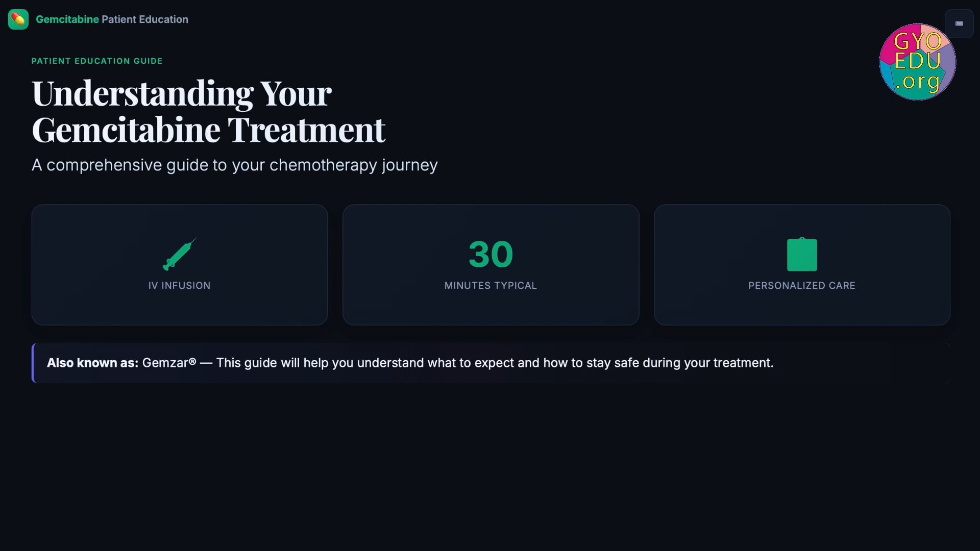Select the 'PERSONALIZED CARE' label
The width and height of the screenshot is (980, 551).
(801, 286)
